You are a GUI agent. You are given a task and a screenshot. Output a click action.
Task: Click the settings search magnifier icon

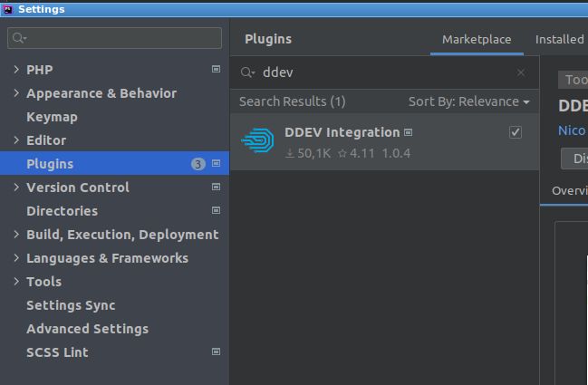tap(18, 38)
